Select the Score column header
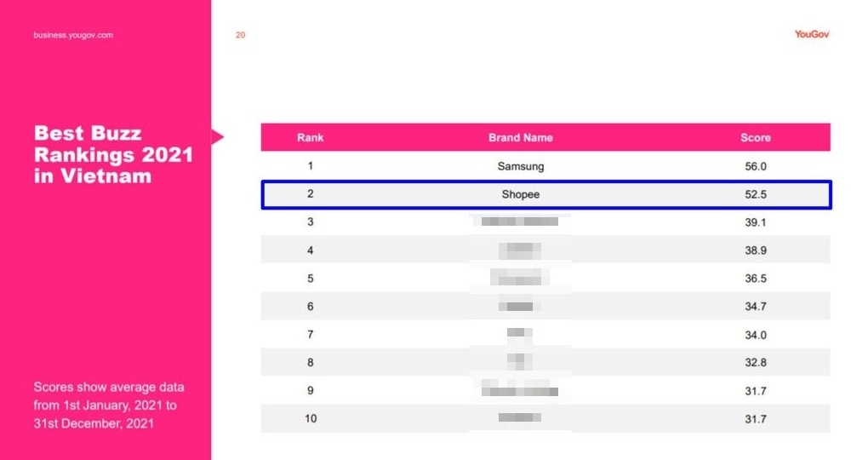This screenshot has width=868, height=460. coord(755,137)
